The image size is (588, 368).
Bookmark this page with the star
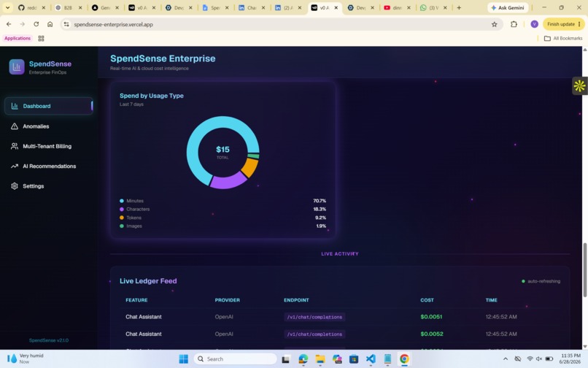(494, 24)
